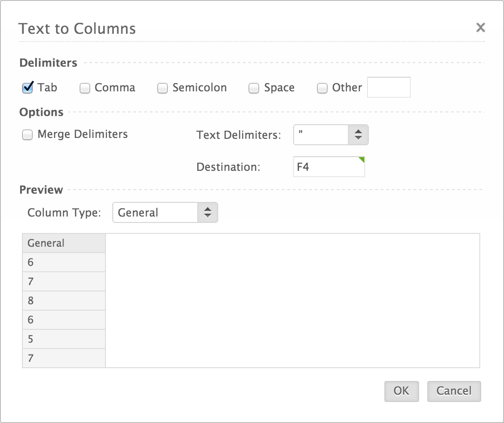504x423 pixels.
Task: Click the Destination field showing F4
Action: [329, 167]
